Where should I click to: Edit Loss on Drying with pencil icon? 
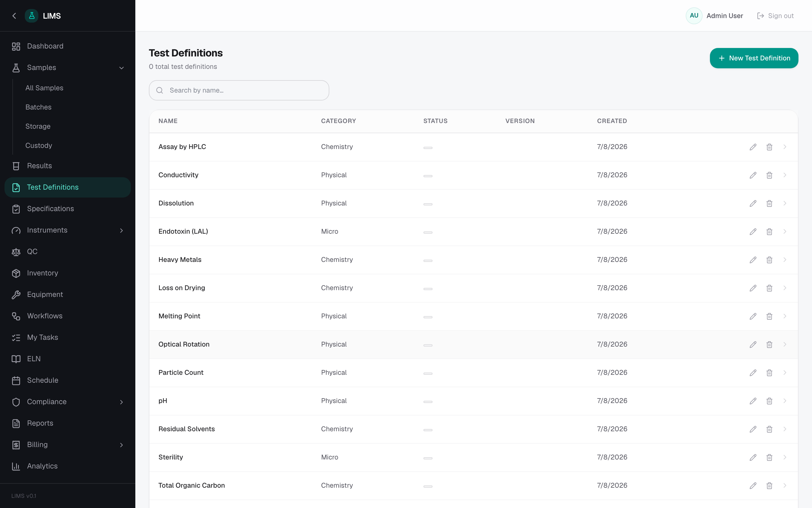tap(753, 288)
